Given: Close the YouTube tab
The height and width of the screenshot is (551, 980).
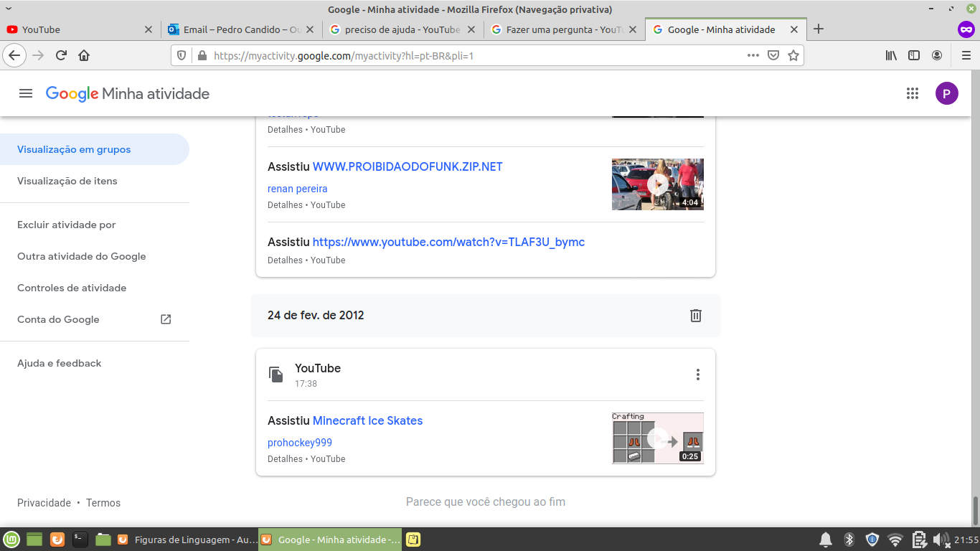Looking at the screenshot, I should coord(149,29).
